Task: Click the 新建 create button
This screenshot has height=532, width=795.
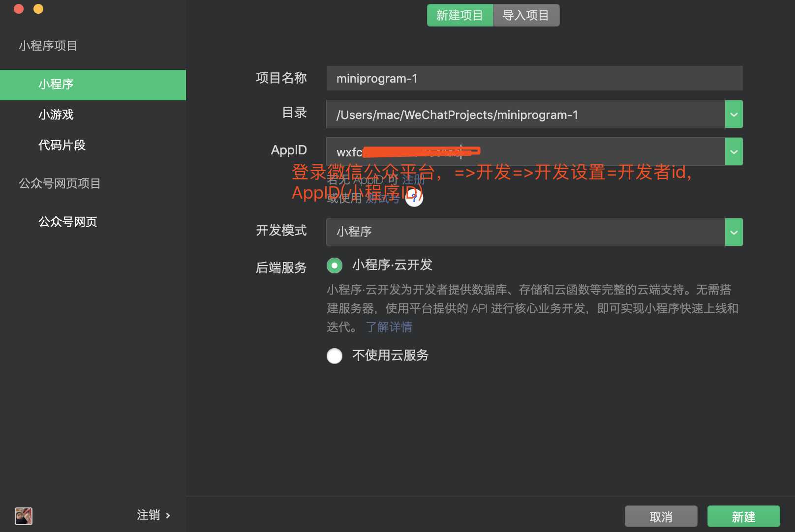Action: pos(743,517)
